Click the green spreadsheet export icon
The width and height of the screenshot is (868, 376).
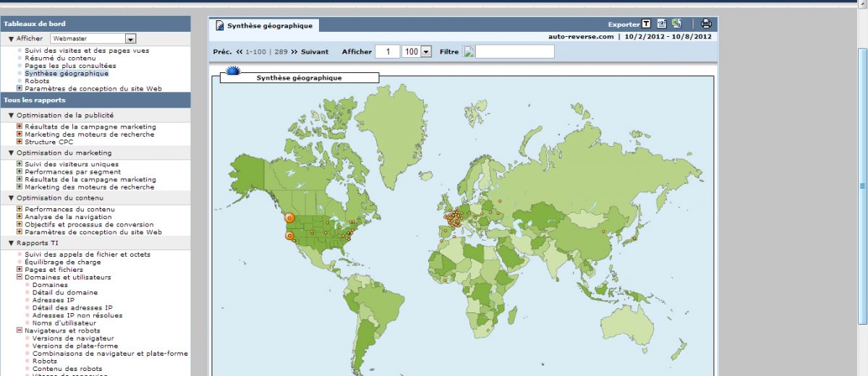pyautogui.click(x=676, y=24)
